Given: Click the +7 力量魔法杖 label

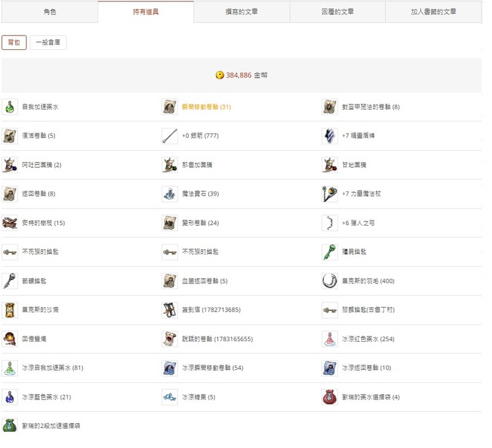Looking at the screenshot, I should pos(361,194).
